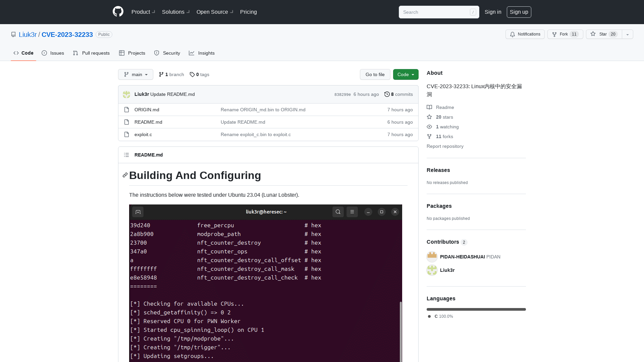644x362 pixels.
Task: Click the Insights graph icon
Action: [x=192, y=53]
